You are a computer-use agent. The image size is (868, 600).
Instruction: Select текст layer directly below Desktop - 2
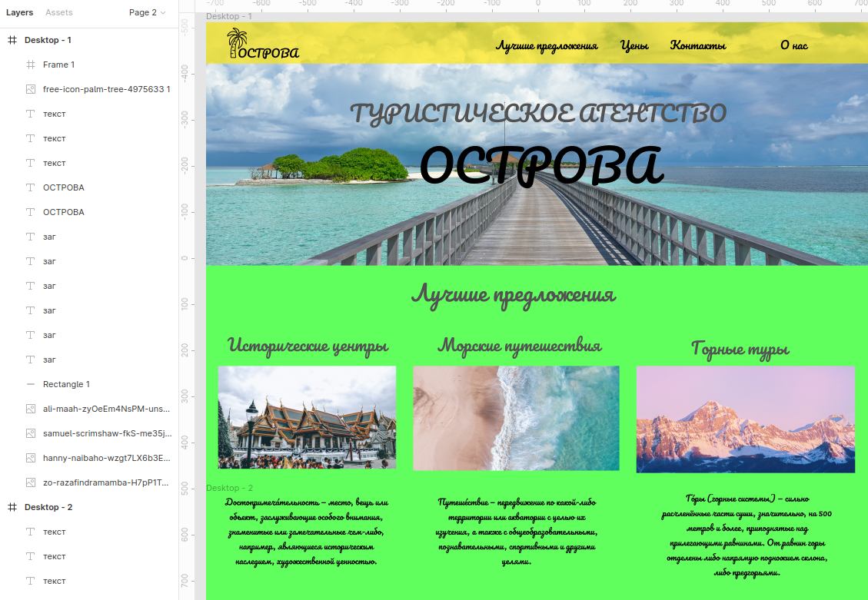click(x=89, y=532)
